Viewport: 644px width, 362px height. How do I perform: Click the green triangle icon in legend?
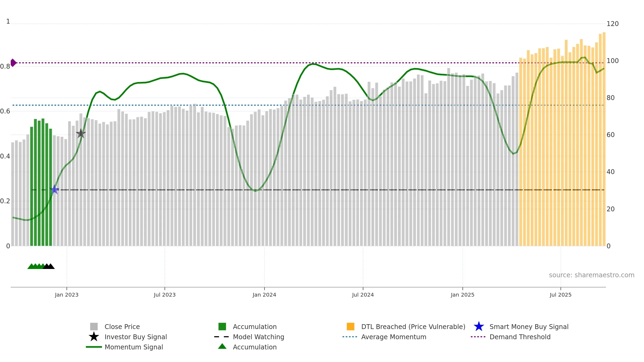pyautogui.click(x=222, y=346)
